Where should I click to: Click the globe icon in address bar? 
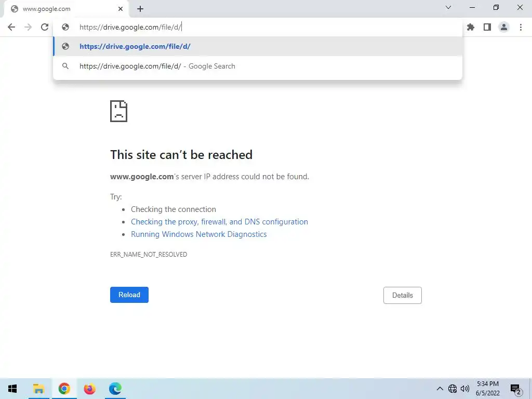[65, 27]
